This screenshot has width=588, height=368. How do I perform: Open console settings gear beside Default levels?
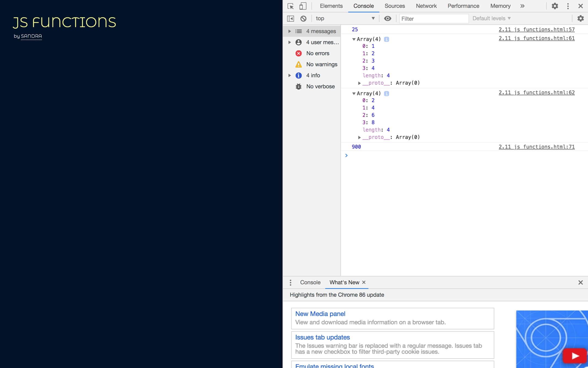580,19
